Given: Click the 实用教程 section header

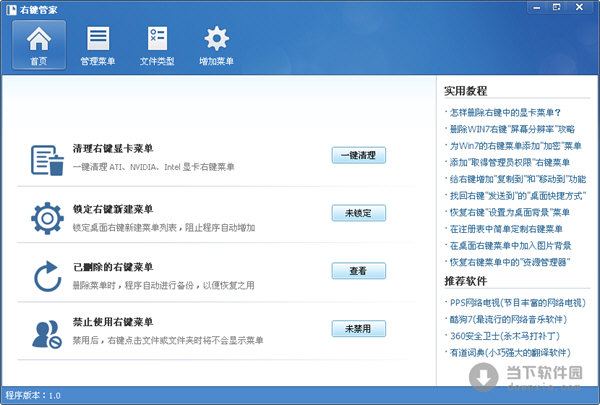Looking at the screenshot, I should [x=466, y=91].
